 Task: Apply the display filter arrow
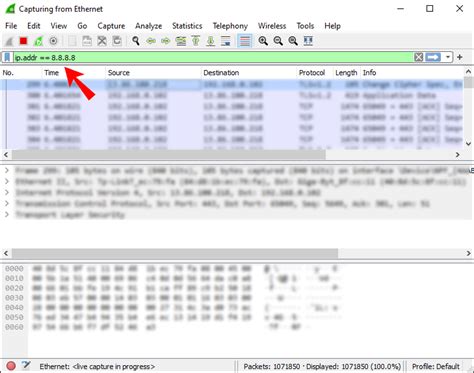[x=433, y=57]
